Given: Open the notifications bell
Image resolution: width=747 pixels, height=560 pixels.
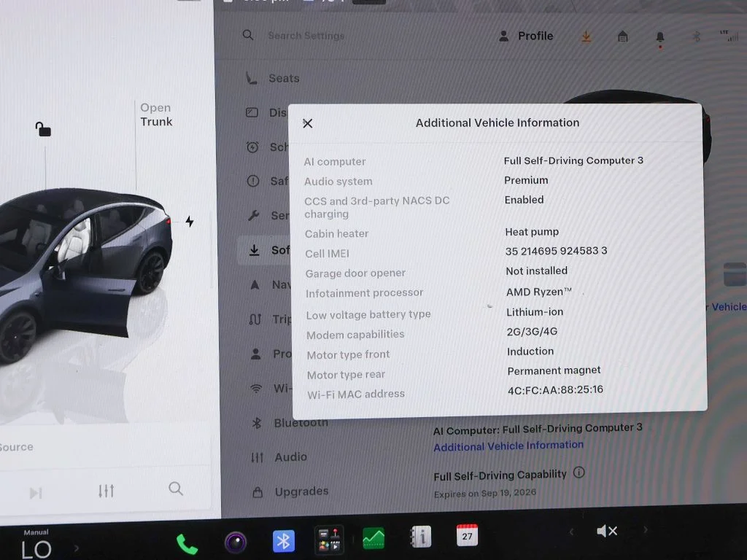Looking at the screenshot, I should coord(659,37).
